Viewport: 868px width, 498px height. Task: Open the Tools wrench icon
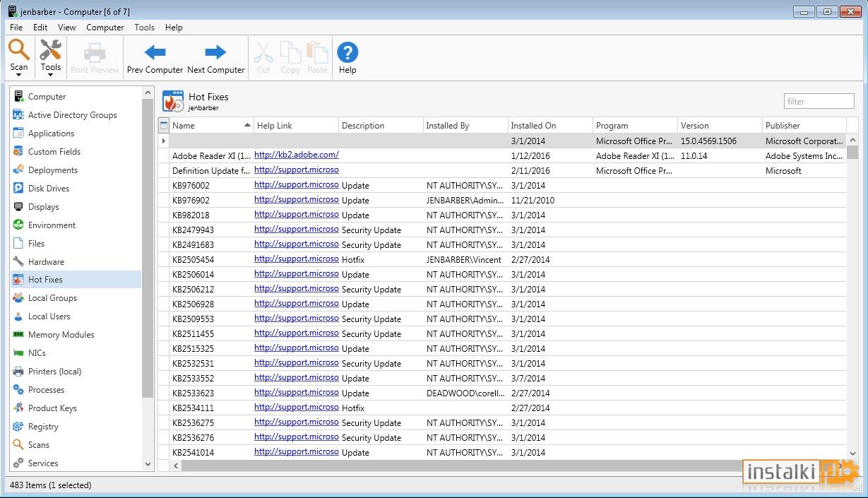coord(50,50)
